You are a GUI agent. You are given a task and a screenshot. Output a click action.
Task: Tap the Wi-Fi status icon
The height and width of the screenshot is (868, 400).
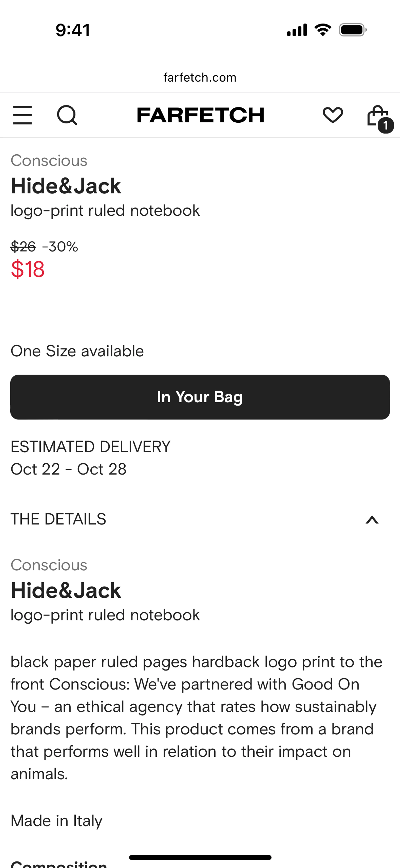(322, 30)
